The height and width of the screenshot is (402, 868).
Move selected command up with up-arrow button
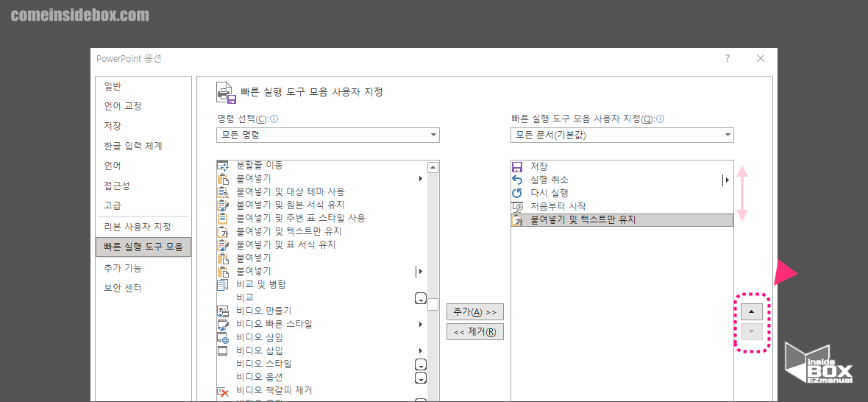pyautogui.click(x=751, y=311)
